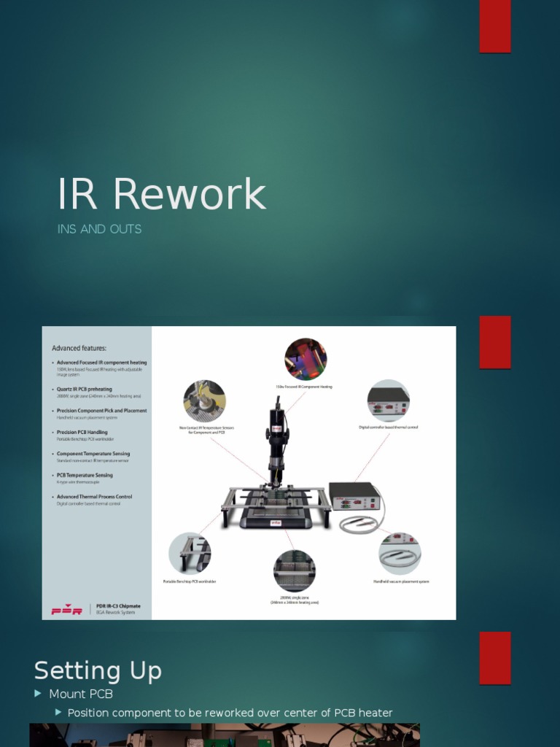
Task: Click 'Advanced Thermal Process Control' feature
Action: coord(94,496)
